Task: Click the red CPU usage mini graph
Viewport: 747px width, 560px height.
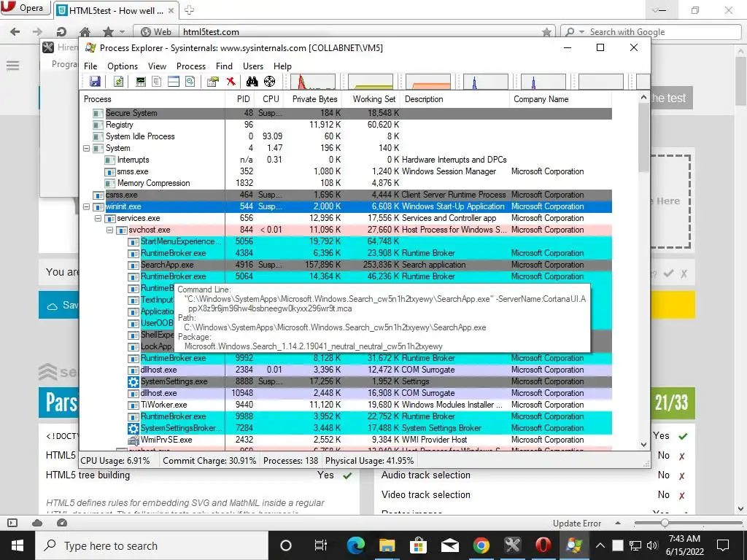Action: pyautogui.click(x=313, y=82)
